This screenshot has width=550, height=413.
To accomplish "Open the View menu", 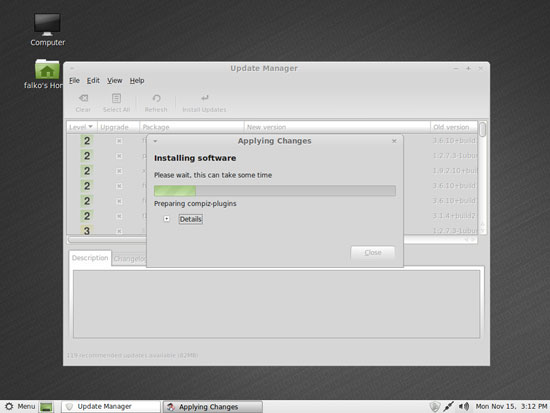I will pyautogui.click(x=114, y=80).
